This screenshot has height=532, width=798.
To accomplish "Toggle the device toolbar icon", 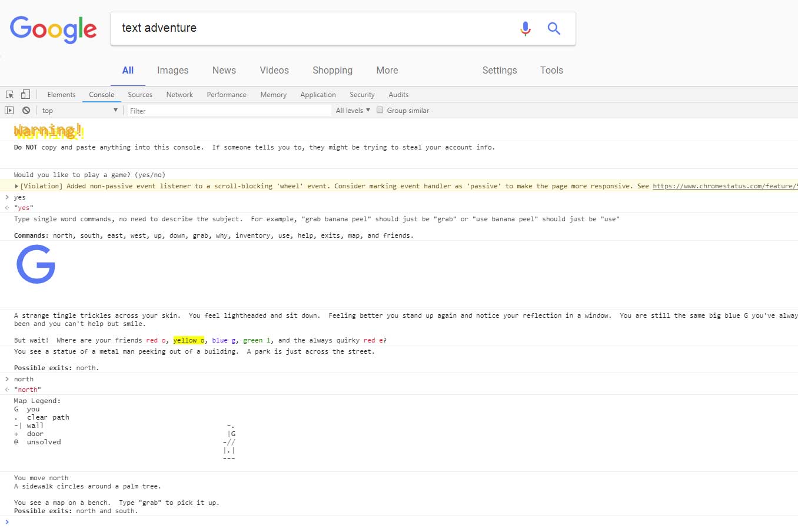I will click(x=25, y=95).
